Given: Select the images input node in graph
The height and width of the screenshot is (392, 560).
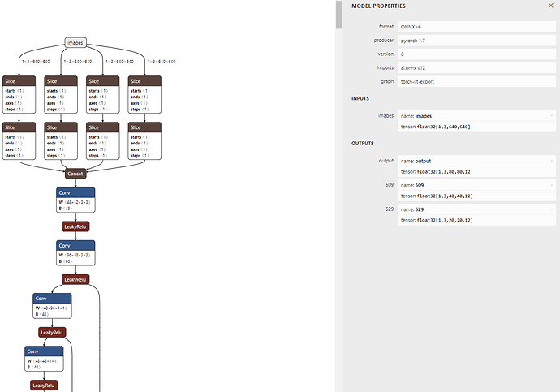Looking at the screenshot, I should coord(75,42).
